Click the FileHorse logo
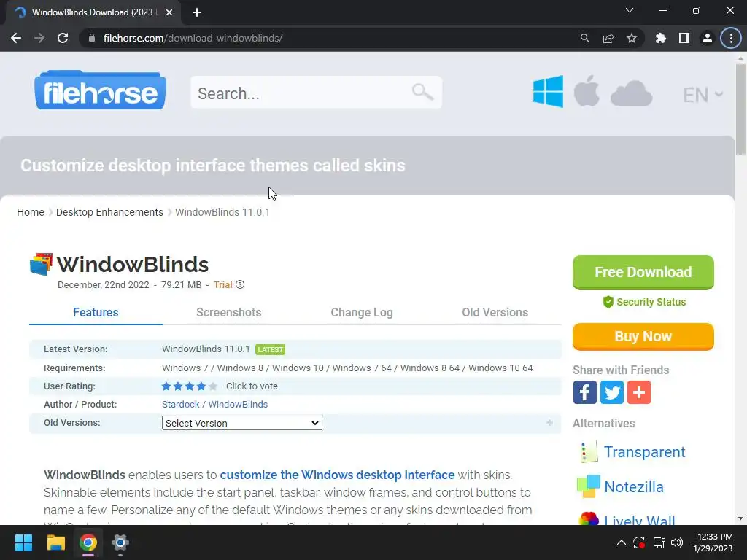Image resolution: width=747 pixels, height=560 pixels. click(100, 90)
